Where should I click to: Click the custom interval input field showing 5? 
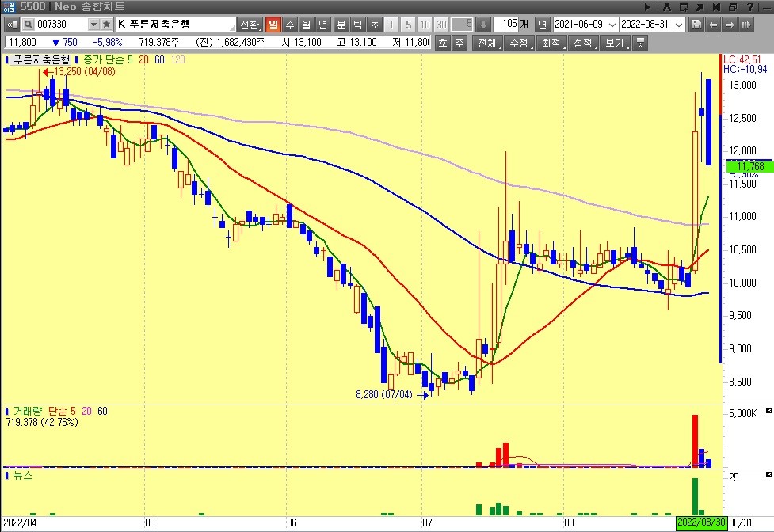pos(462,25)
